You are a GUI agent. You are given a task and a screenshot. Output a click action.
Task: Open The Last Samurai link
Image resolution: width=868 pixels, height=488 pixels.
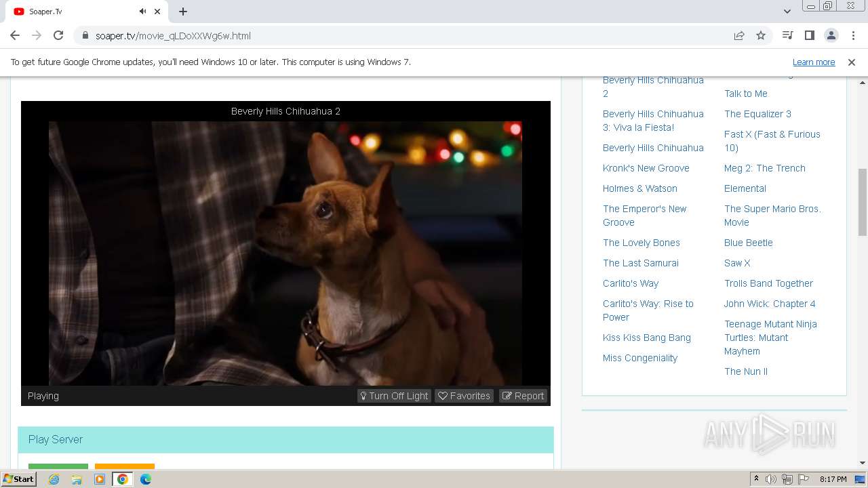pyautogui.click(x=640, y=263)
